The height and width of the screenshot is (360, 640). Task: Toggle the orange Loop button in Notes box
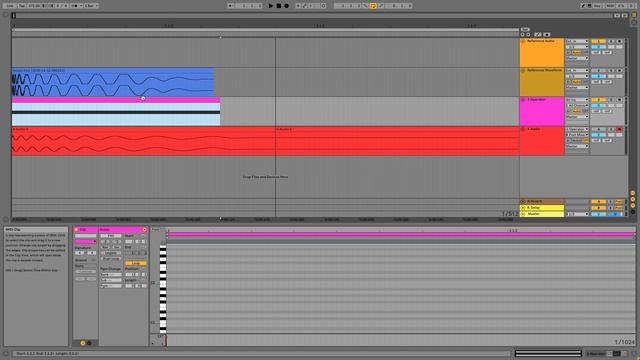(x=136, y=263)
